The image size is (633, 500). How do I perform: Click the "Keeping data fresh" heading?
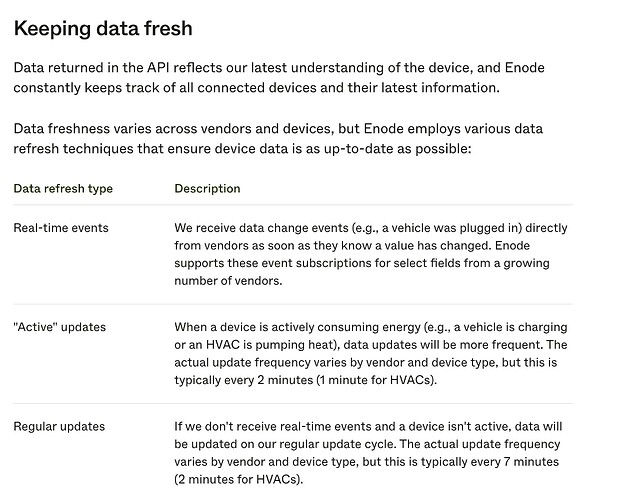pyautogui.click(x=103, y=28)
